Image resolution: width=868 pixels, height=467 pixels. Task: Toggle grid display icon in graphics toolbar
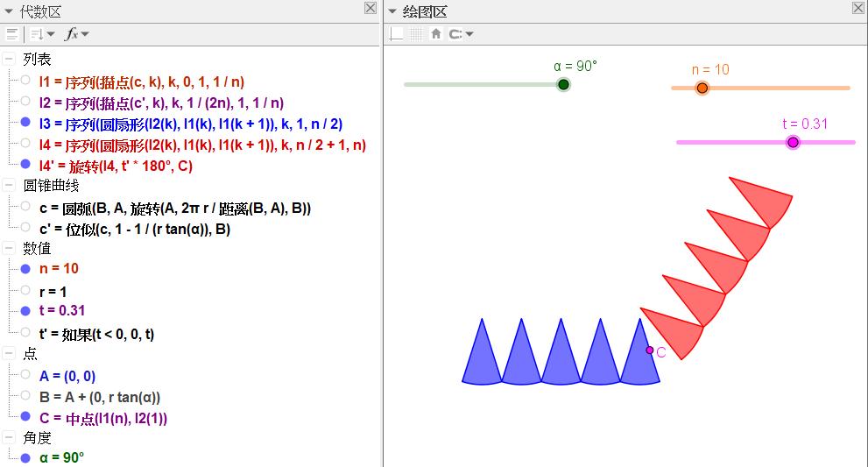(x=416, y=34)
